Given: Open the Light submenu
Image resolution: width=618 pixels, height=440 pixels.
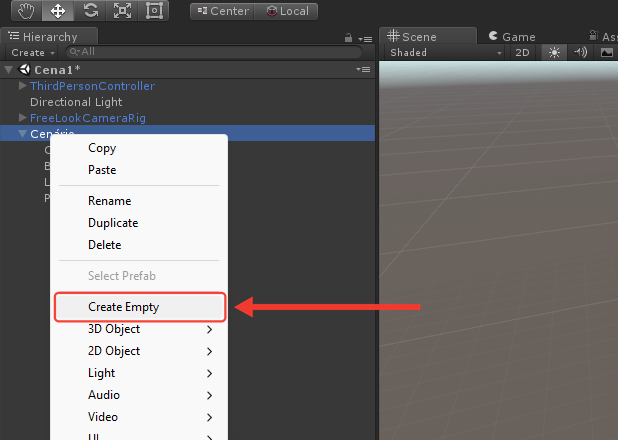Looking at the screenshot, I should (139, 373).
